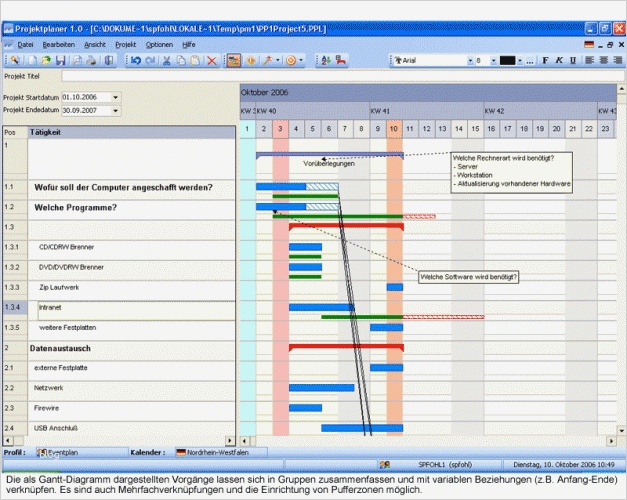This screenshot has height=500, width=627.
Task: Click the wizard wand toolbar icon
Action: (x=15, y=60)
